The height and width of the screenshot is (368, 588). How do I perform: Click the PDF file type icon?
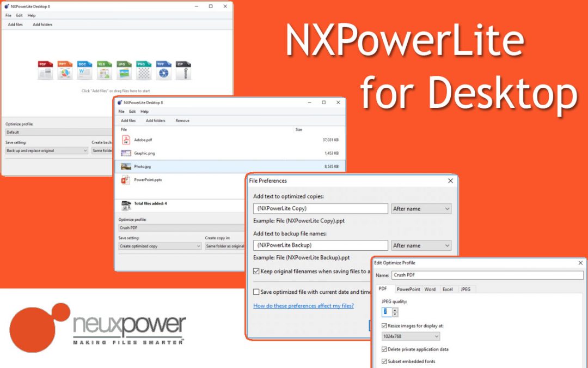click(45, 70)
